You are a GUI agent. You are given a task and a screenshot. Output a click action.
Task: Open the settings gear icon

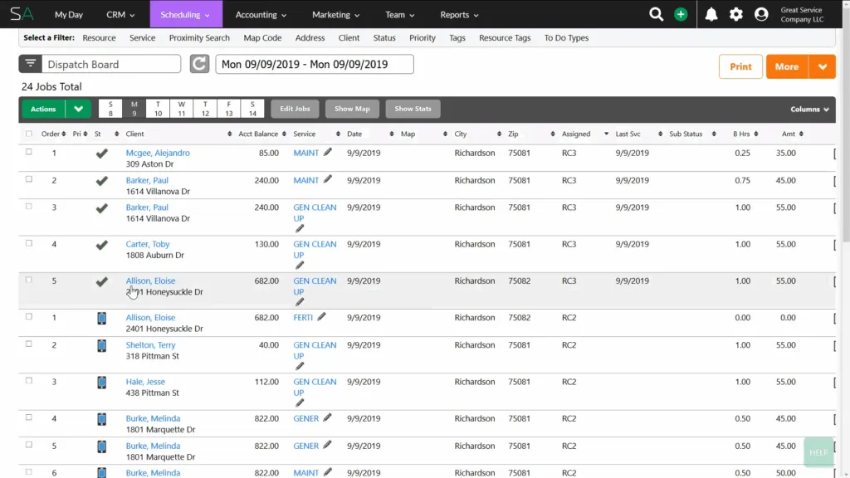click(736, 15)
